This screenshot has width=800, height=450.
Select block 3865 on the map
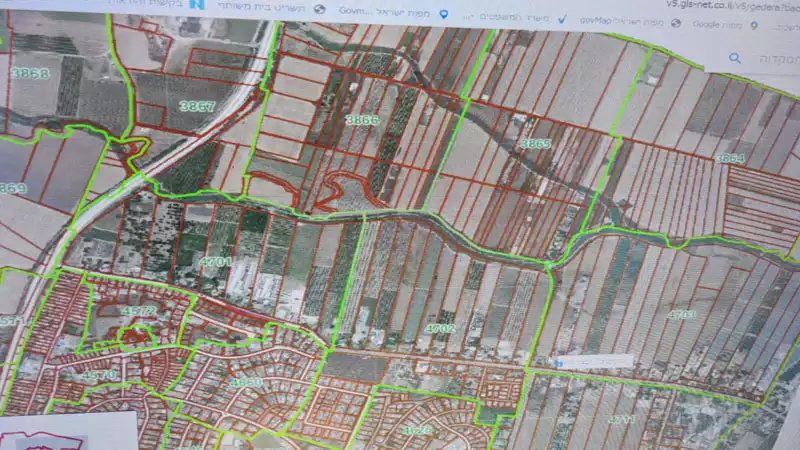point(535,144)
